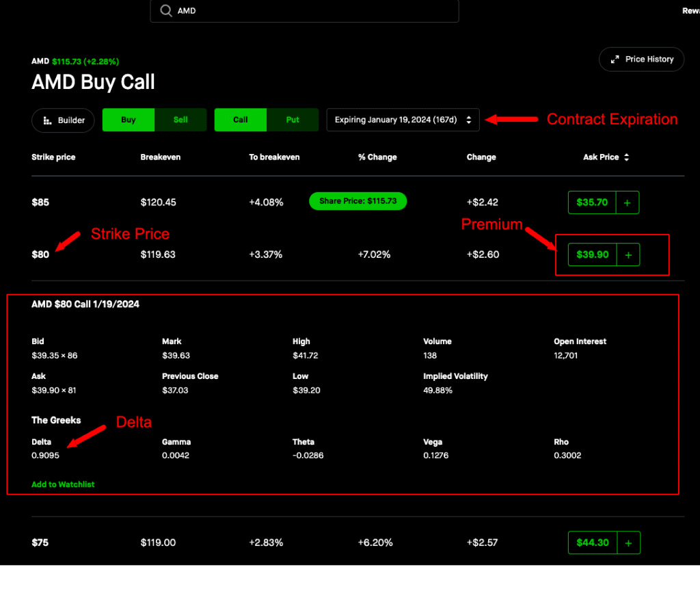Click the $39.90 premium button
The image size is (700, 591).
(593, 254)
